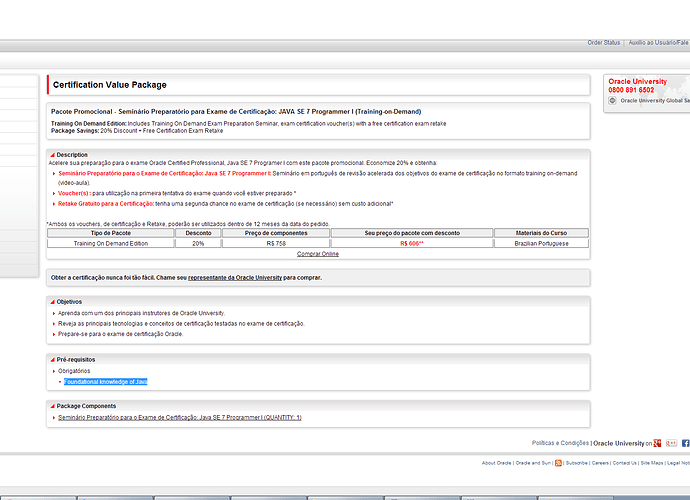Click the Obrigatórios prerequisite bullet

74,371
